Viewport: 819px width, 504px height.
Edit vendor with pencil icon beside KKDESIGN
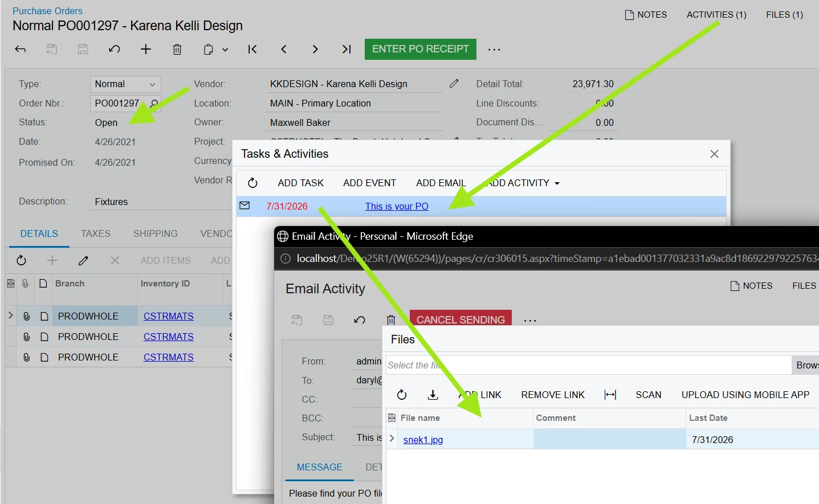point(454,84)
